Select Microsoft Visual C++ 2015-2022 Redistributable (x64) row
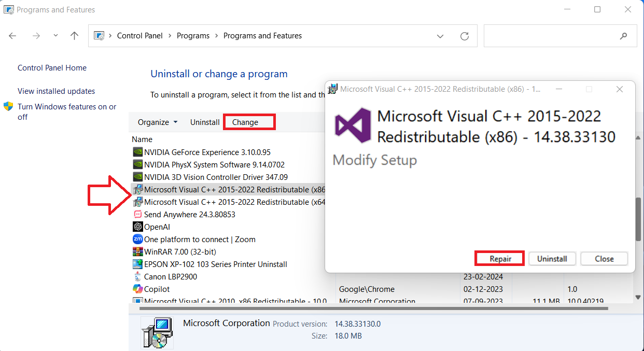 tap(228, 202)
